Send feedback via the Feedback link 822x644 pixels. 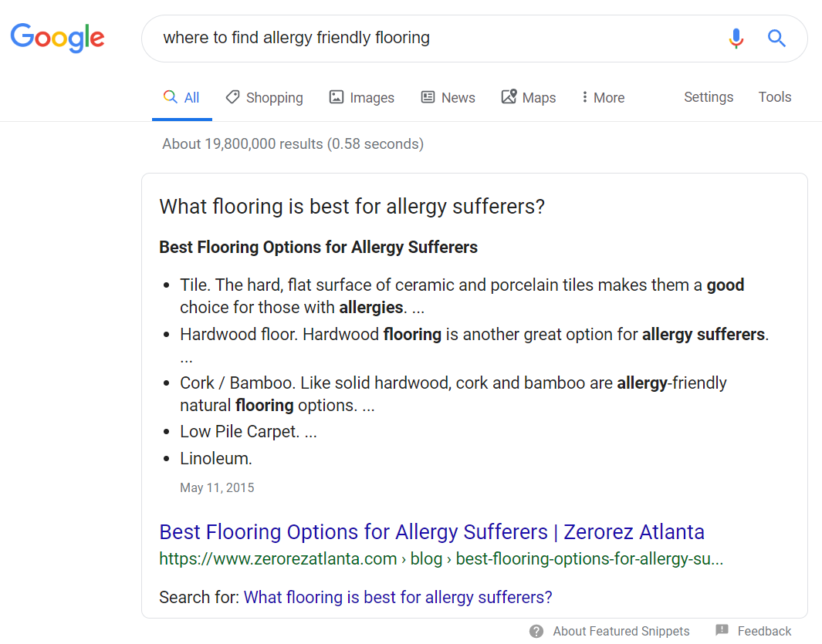click(764, 631)
